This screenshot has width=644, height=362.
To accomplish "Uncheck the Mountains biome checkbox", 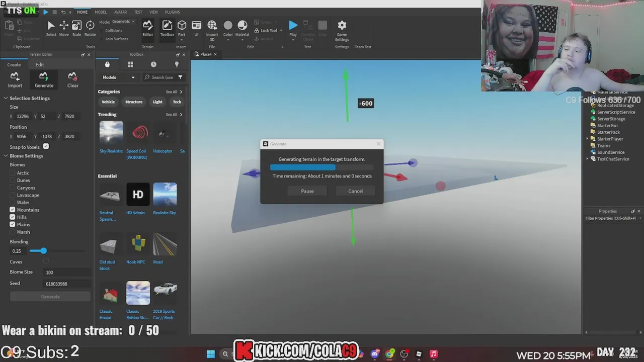I will tap(13, 210).
